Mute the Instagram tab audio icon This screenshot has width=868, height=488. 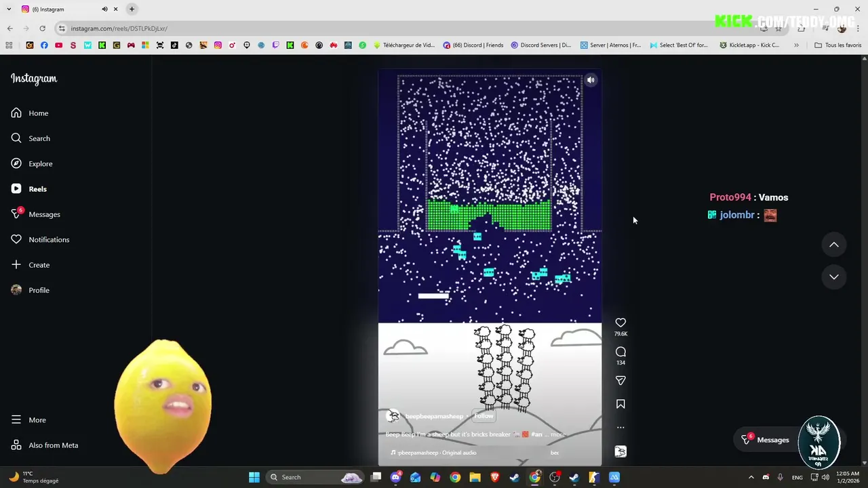104,9
